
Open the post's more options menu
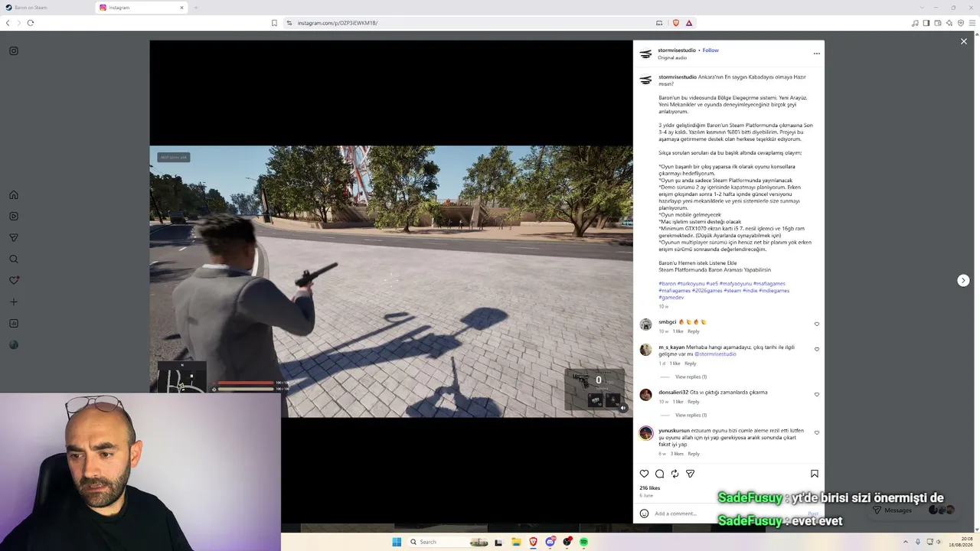click(x=816, y=54)
